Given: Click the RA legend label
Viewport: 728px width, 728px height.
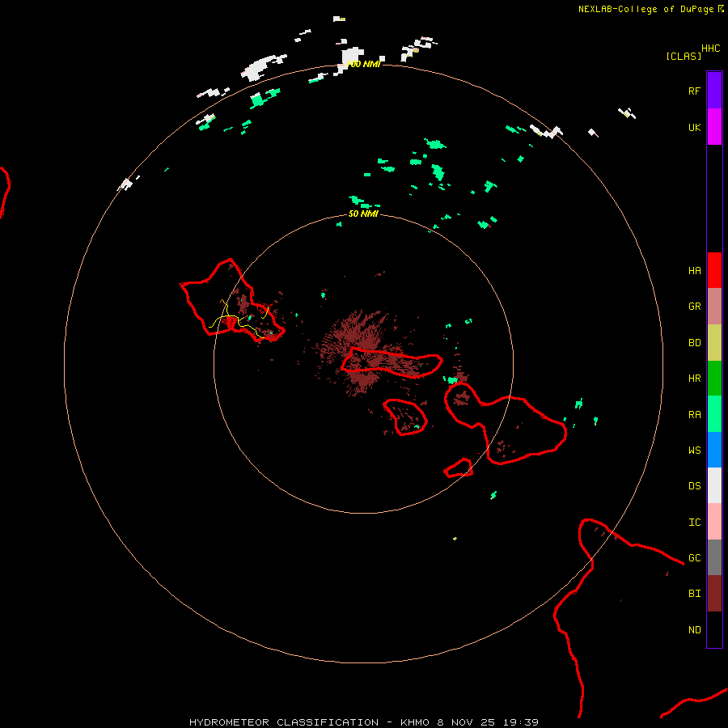Looking at the screenshot, I should [x=694, y=415].
